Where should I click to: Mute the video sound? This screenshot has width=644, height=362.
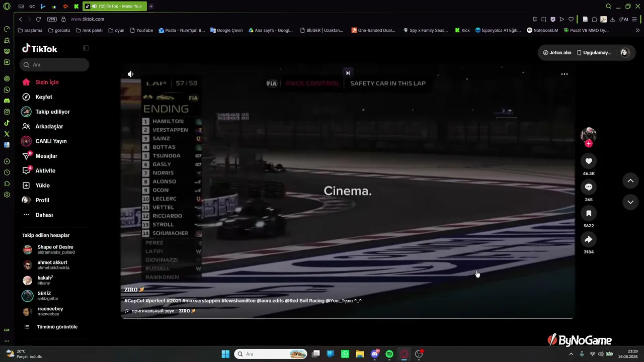click(131, 74)
